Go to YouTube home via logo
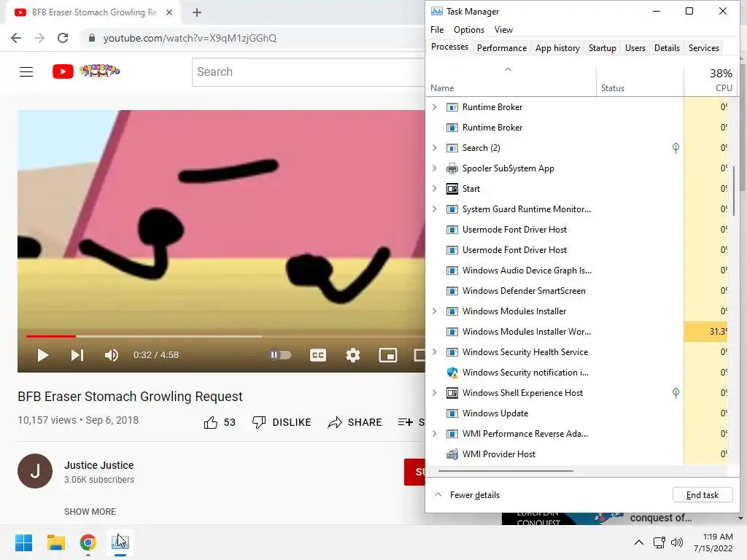 point(86,71)
